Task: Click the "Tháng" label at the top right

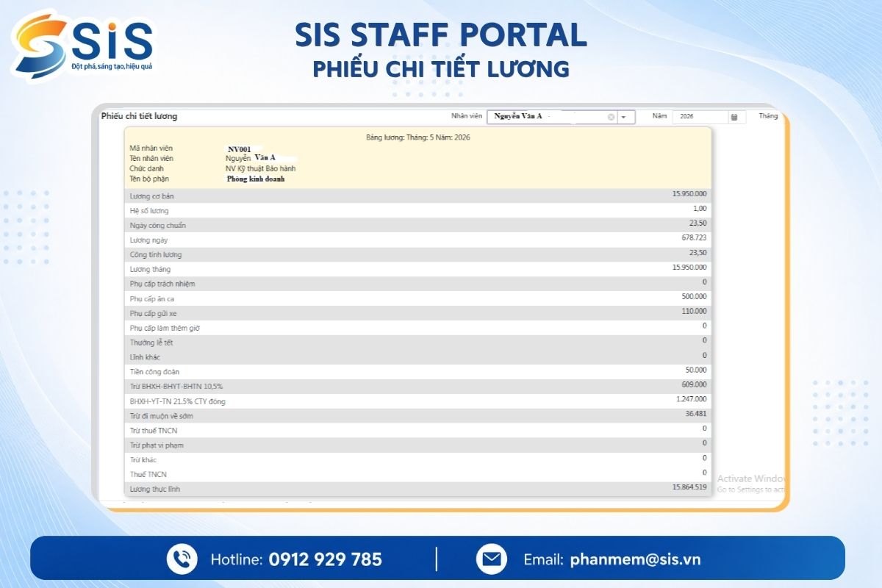Action: pyautogui.click(x=768, y=116)
